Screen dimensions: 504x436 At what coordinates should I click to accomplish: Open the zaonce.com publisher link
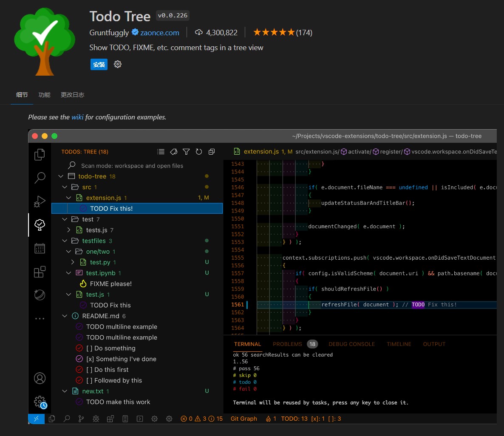click(x=159, y=32)
